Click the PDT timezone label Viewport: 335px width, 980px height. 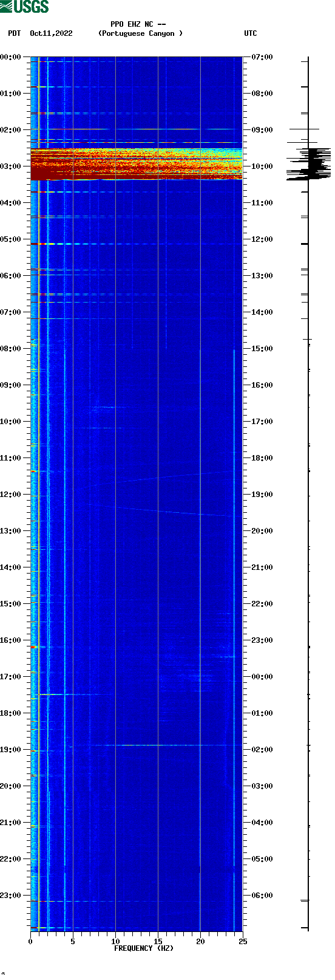click(15, 33)
